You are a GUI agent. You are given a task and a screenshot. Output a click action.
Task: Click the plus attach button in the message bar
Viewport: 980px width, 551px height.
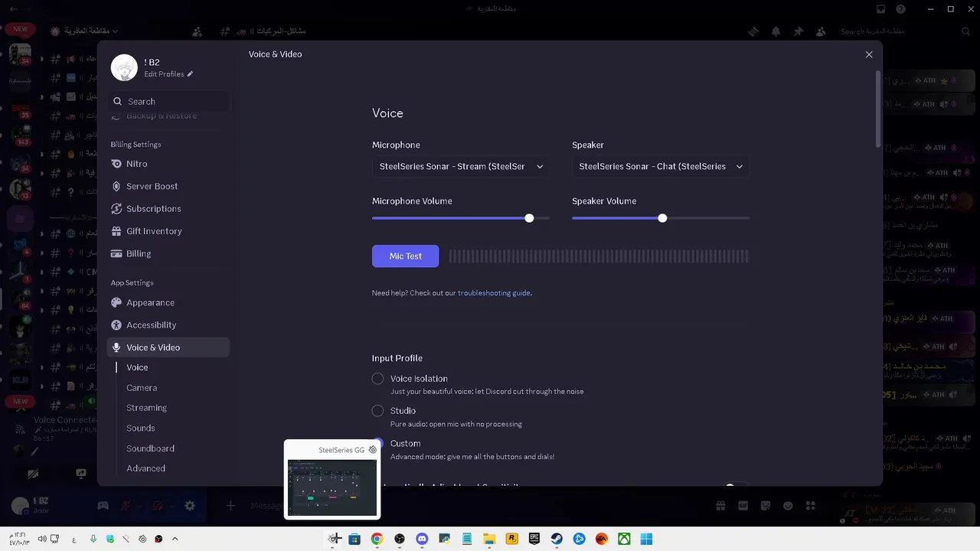click(230, 506)
